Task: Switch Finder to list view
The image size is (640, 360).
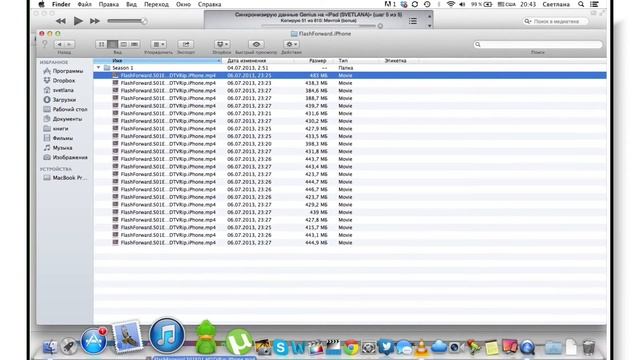Action: point(113,44)
